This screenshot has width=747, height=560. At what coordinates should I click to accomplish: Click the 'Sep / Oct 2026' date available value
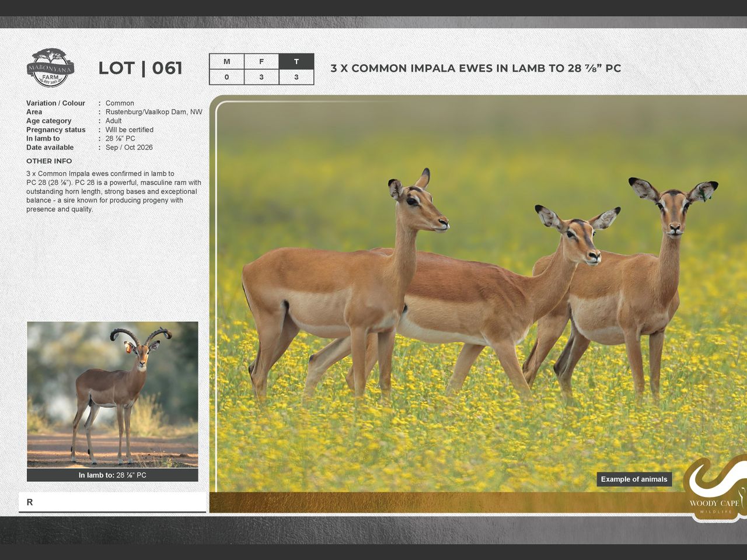tap(129, 148)
